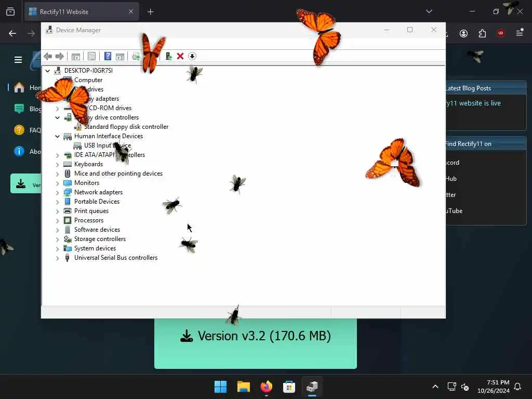This screenshot has width=532, height=399.
Task: Open the red uBlock extension icon
Action: coord(501,33)
